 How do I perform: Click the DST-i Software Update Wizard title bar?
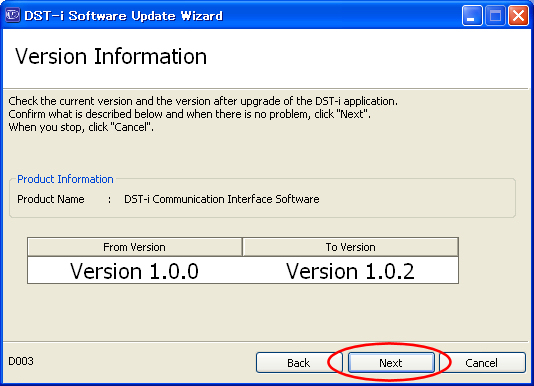(x=238, y=16)
